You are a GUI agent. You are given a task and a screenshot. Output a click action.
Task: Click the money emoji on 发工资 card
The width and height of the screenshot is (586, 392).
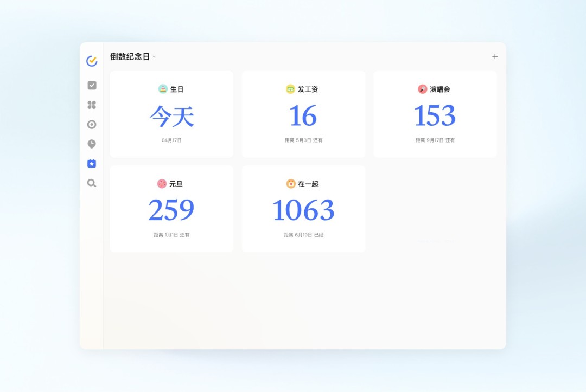pyautogui.click(x=291, y=89)
